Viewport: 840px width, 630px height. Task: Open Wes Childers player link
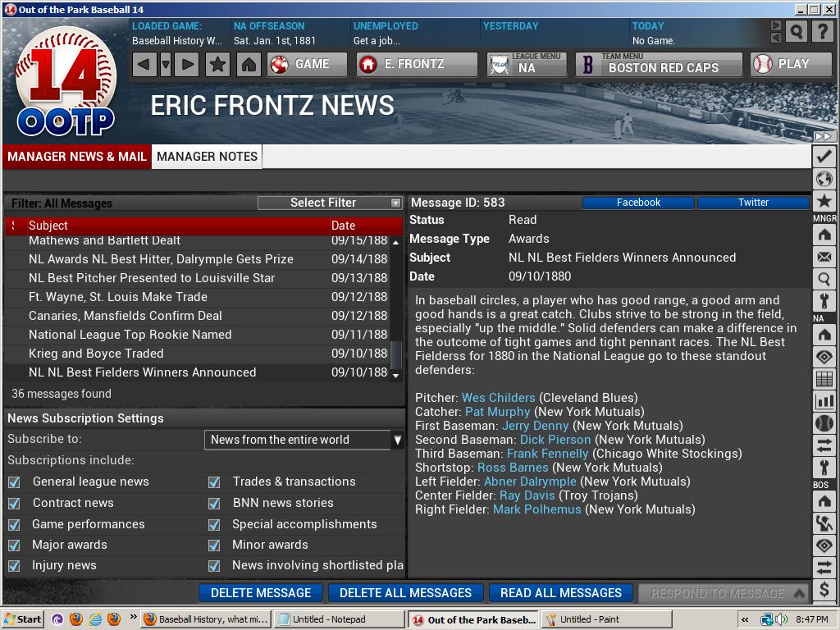498,398
